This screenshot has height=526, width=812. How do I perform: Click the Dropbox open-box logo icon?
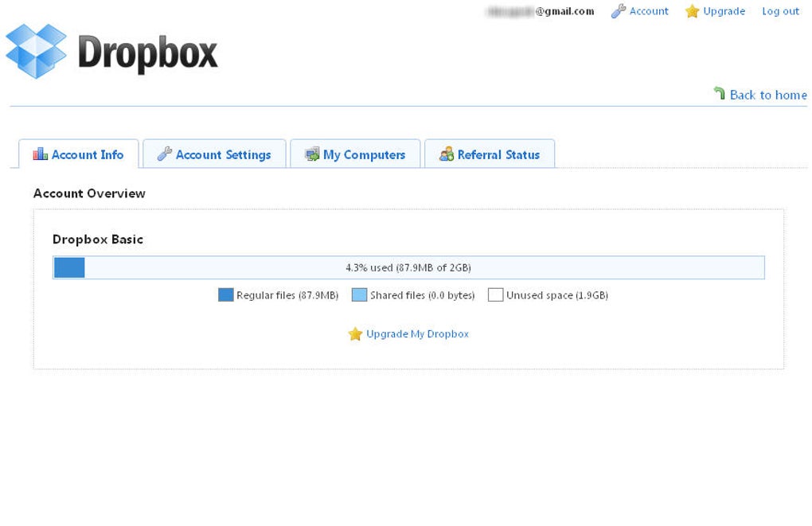pyautogui.click(x=37, y=51)
